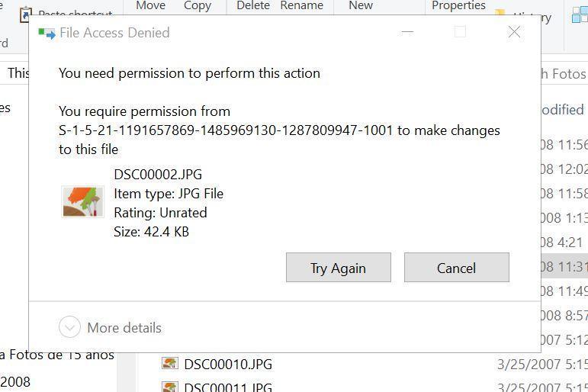Viewport: 588px width, 392px height.
Task: Click the Move to ribbon command
Action: [150, 5]
